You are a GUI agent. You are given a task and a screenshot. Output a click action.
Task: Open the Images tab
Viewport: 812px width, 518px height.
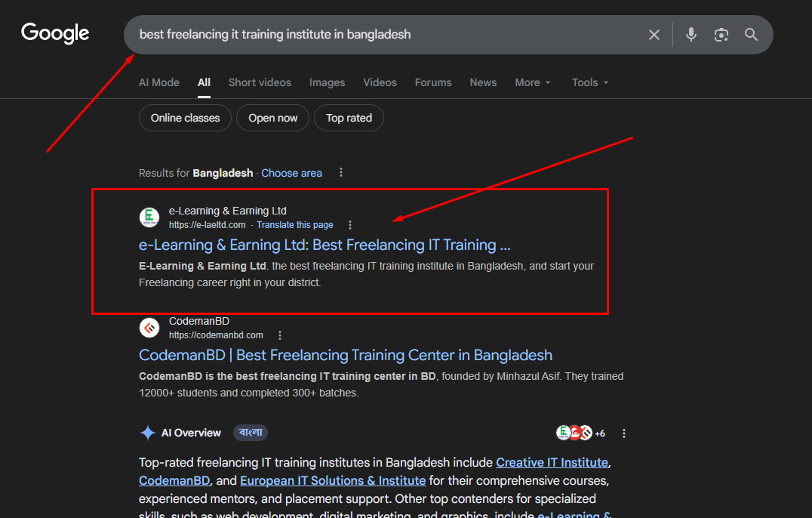point(328,82)
